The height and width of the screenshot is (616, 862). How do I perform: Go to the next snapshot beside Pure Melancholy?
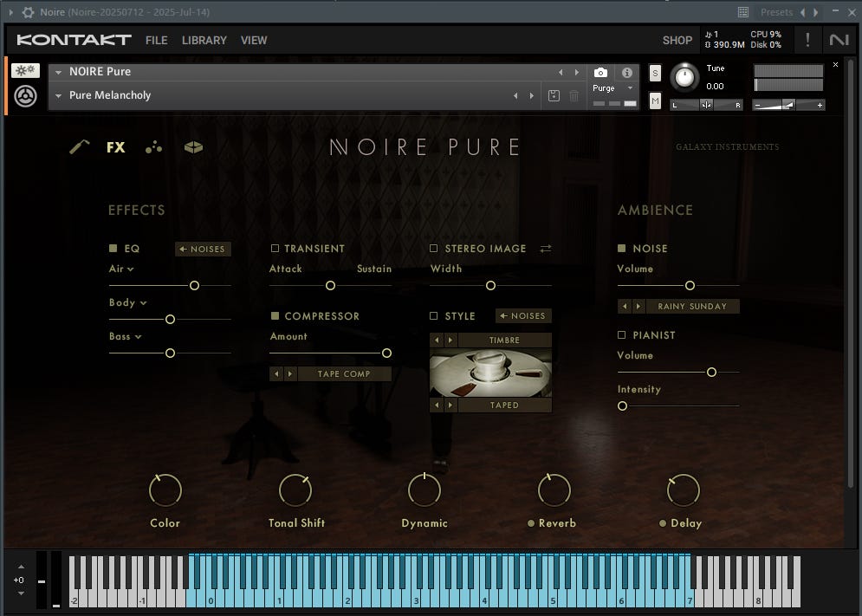pyautogui.click(x=532, y=95)
